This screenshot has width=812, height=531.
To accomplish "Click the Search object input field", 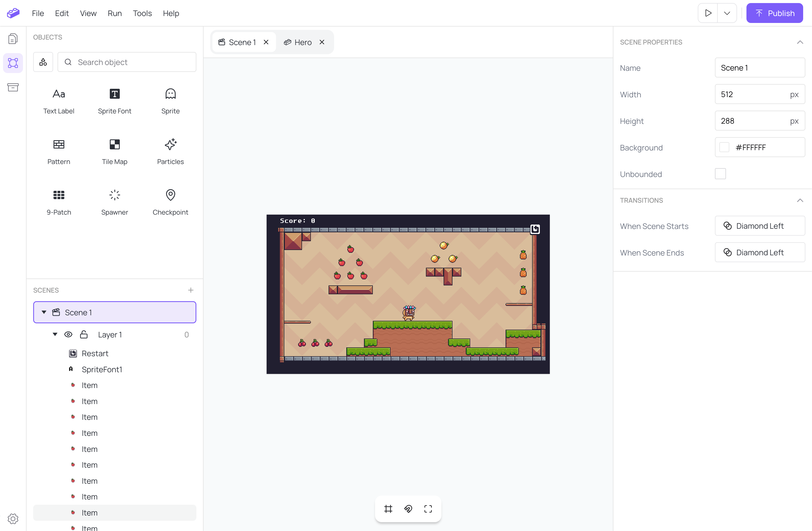I will [127, 62].
